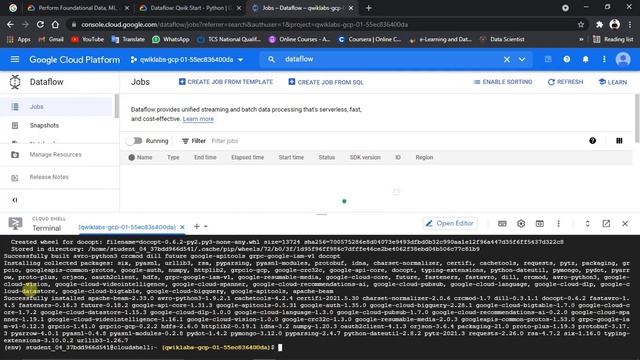
Task: Select the qwiklabs Cloud Shell terminal tab
Action: 127,227
